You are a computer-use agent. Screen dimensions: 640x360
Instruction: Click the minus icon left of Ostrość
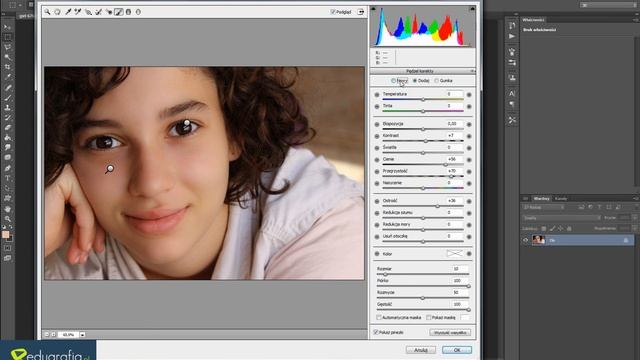tap(377, 201)
